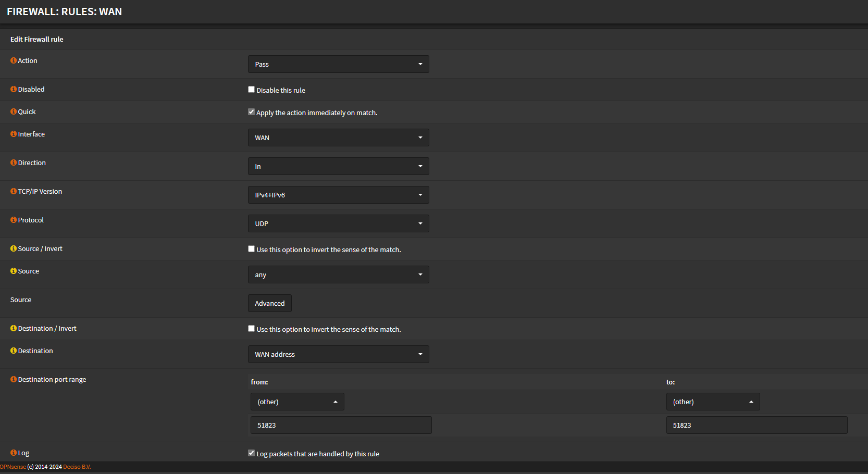Click the Edit Firewall rule heading
The height and width of the screenshot is (474, 868).
click(37, 39)
